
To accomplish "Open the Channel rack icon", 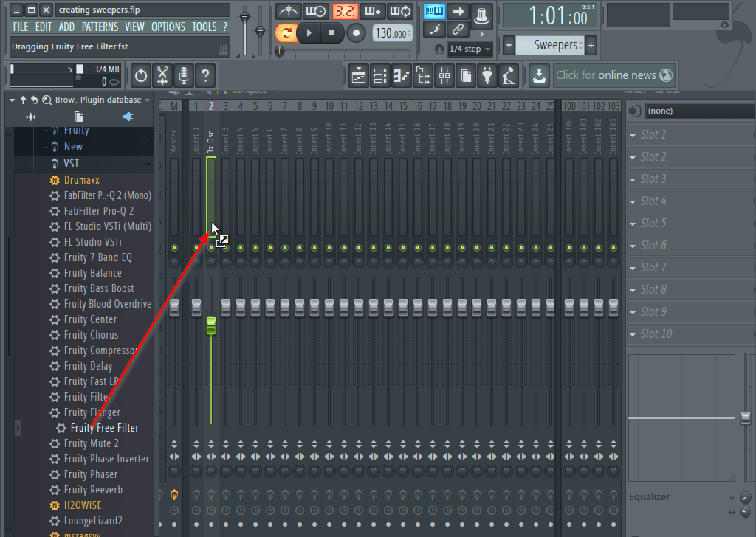I will 380,76.
